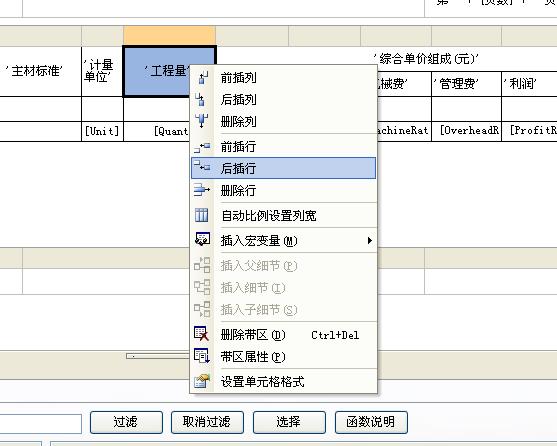Select the '计量单位' header cell
The image size is (557, 446).
pos(102,71)
